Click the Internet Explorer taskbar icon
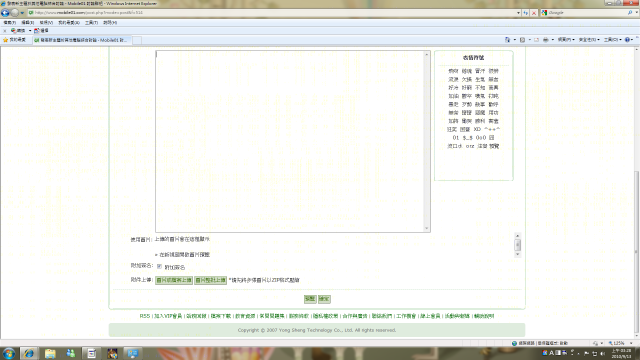The image size is (640, 360). coord(29,353)
